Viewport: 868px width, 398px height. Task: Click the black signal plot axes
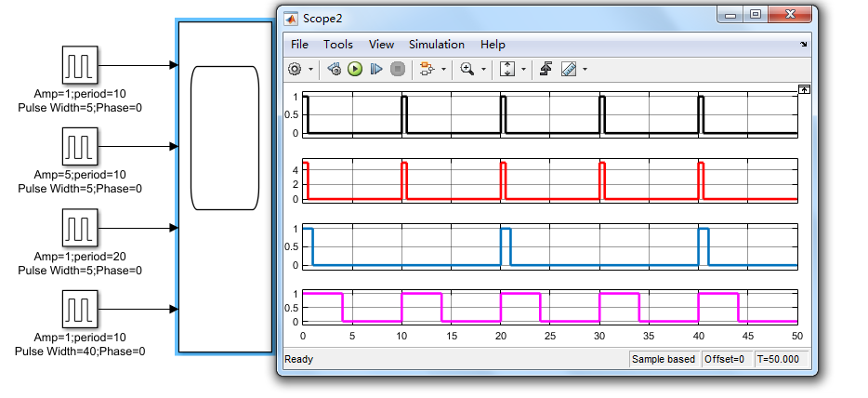[549, 114]
